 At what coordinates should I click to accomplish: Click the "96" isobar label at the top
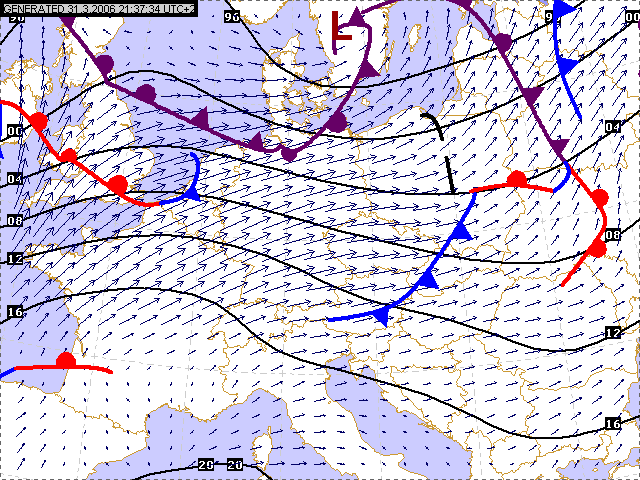(231, 17)
